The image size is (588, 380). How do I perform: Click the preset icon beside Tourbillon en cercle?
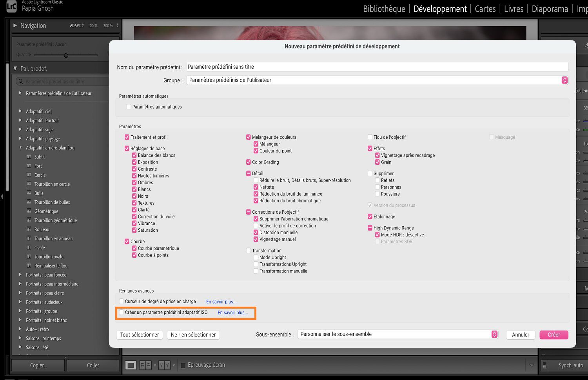click(29, 184)
